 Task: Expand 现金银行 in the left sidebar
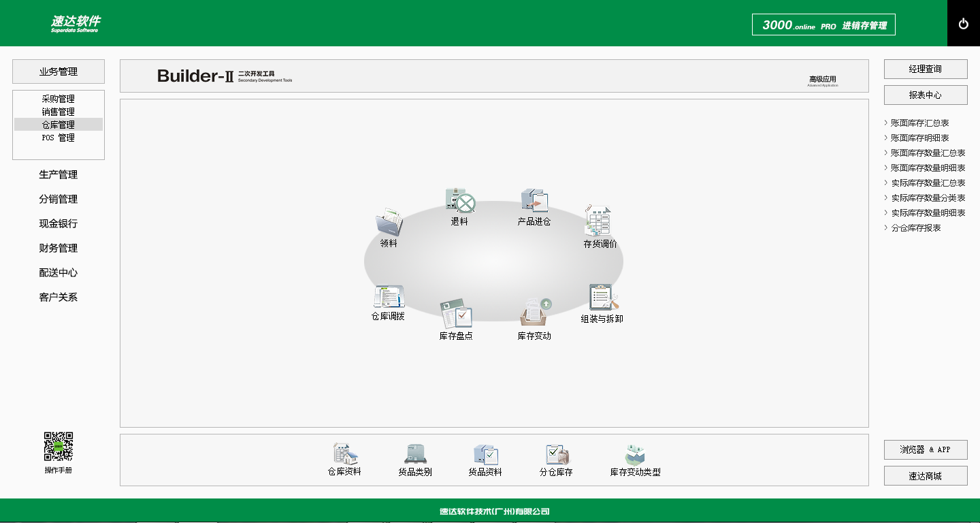pyautogui.click(x=59, y=224)
